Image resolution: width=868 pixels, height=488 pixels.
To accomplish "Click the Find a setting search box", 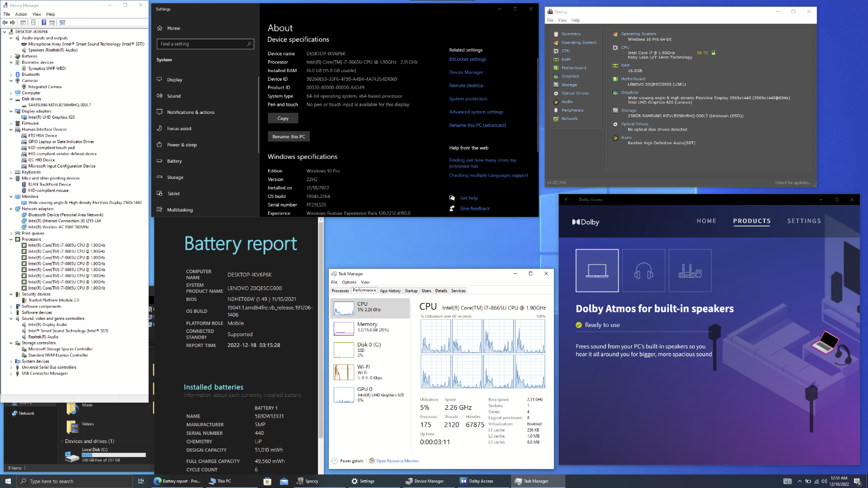I will [x=206, y=44].
